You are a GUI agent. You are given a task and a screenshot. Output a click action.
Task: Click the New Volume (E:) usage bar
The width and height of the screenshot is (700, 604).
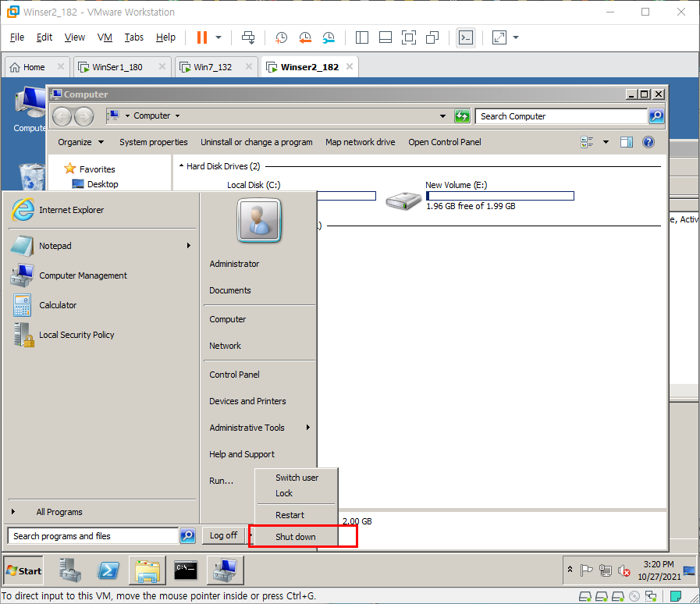click(x=500, y=196)
